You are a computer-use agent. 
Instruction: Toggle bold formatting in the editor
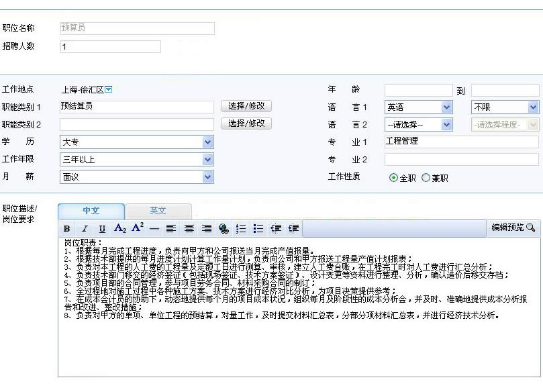pos(67,229)
